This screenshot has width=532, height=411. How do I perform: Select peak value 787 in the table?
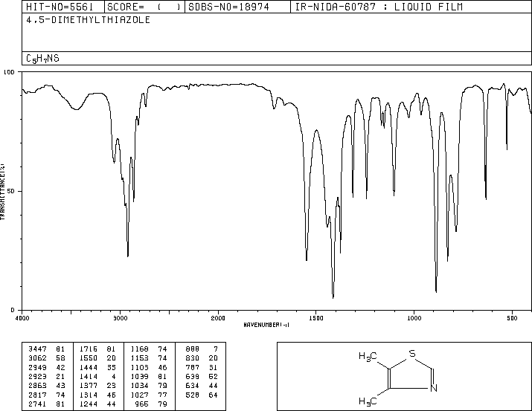(x=193, y=367)
